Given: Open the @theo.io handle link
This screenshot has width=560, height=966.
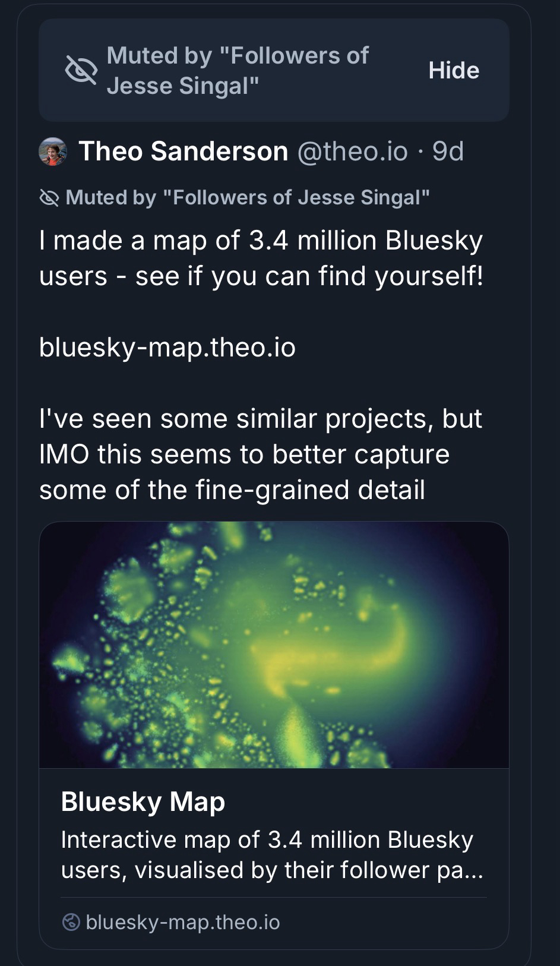Looking at the screenshot, I should pos(352,151).
